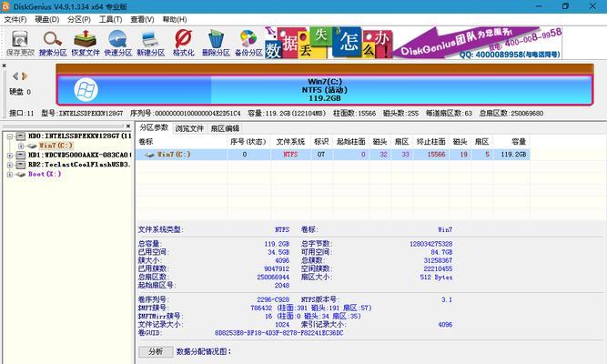This screenshot has height=364, width=607.
Task: Click the 119.2GB capacity cell in table
Action: coord(513,154)
